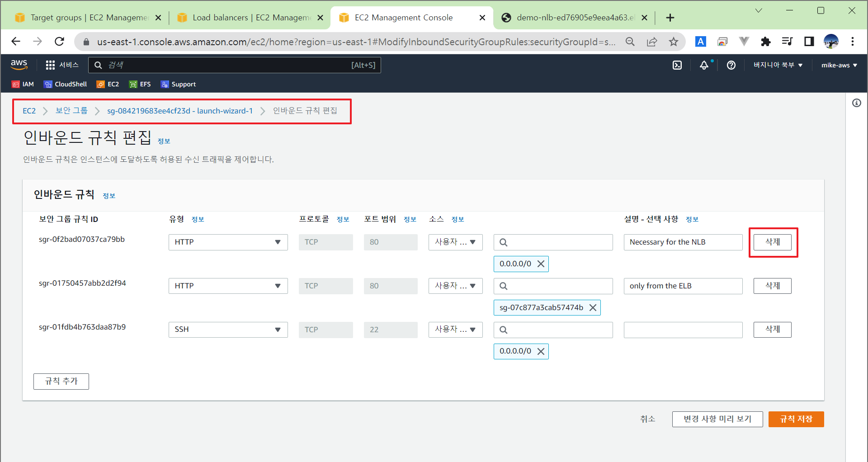This screenshot has height=462, width=868.
Task: Open the new tab plus button
Action: pos(670,18)
